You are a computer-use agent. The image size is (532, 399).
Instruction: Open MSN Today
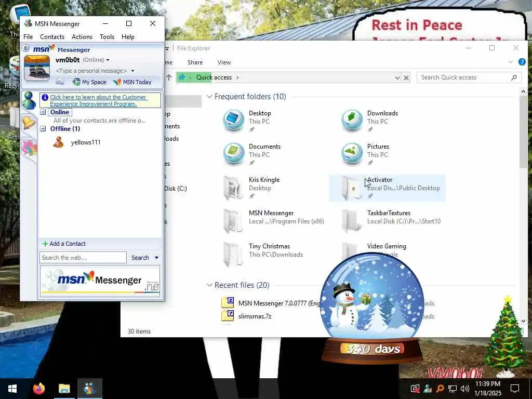click(132, 82)
